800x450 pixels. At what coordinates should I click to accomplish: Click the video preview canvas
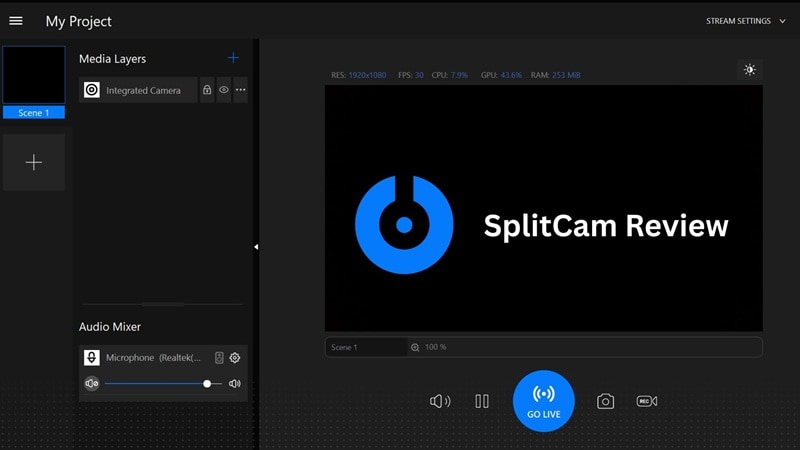coord(544,208)
